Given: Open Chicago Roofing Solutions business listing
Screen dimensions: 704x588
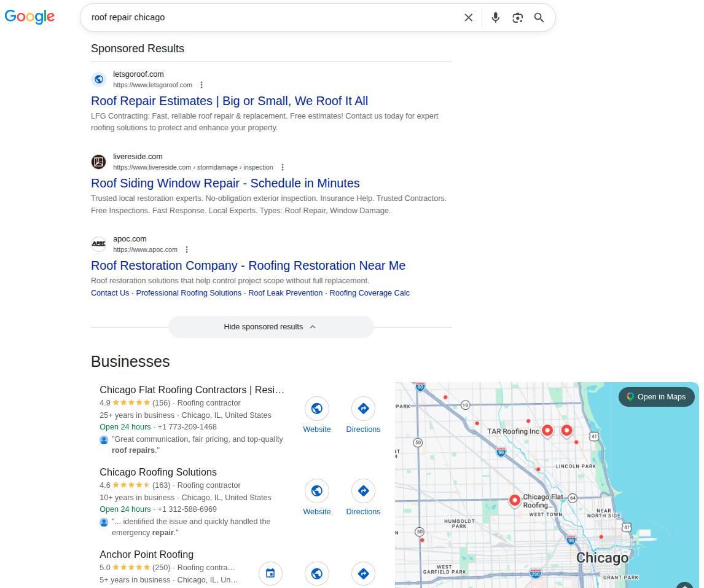Looking at the screenshot, I should click(x=158, y=472).
